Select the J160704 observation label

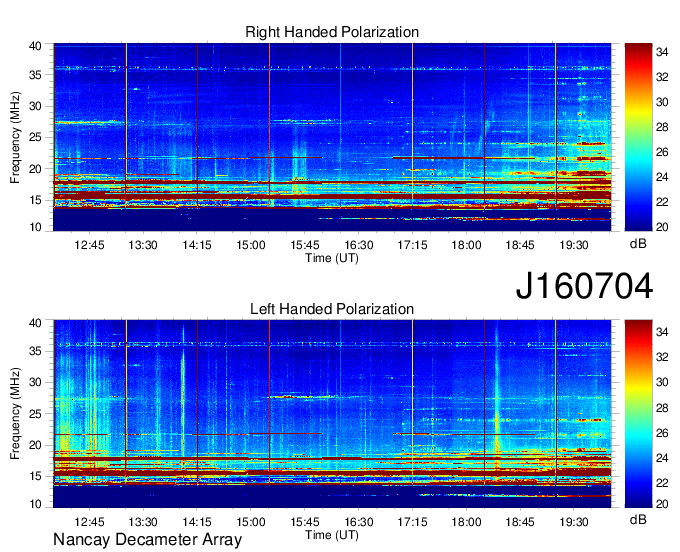tap(584, 286)
